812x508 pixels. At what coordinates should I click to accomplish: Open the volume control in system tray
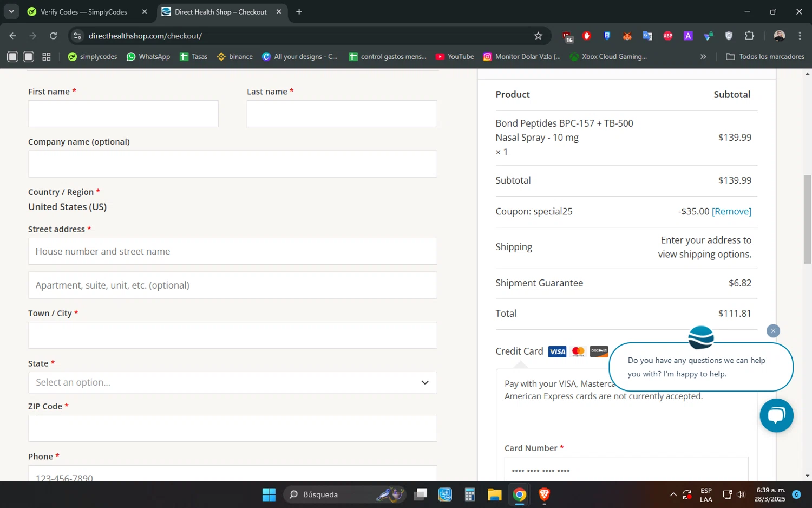(741, 494)
